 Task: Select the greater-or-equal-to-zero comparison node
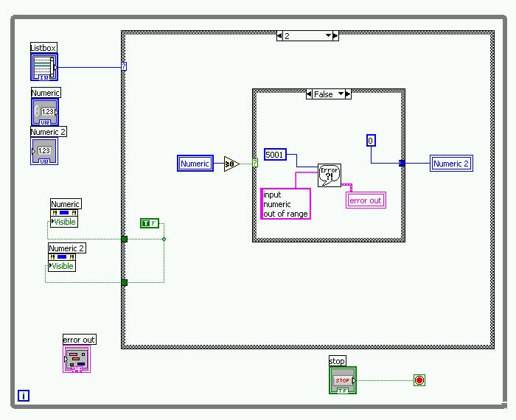point(231,164)
